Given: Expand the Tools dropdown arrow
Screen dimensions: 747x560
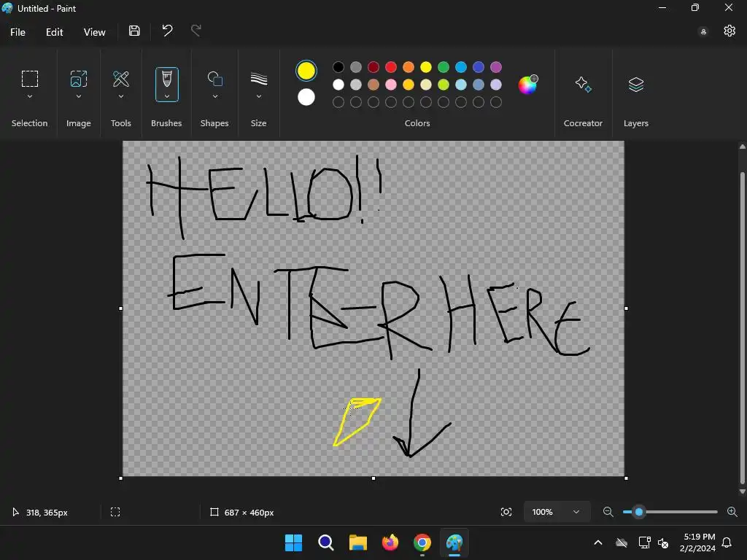Looking at the screenshot, I should coord(121,96).
